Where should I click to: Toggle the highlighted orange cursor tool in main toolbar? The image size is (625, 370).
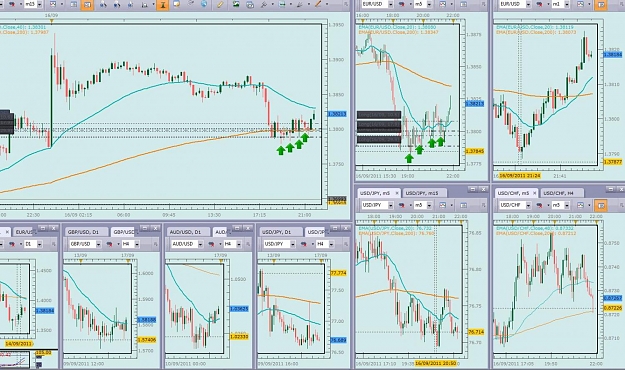tap(162, 5)
